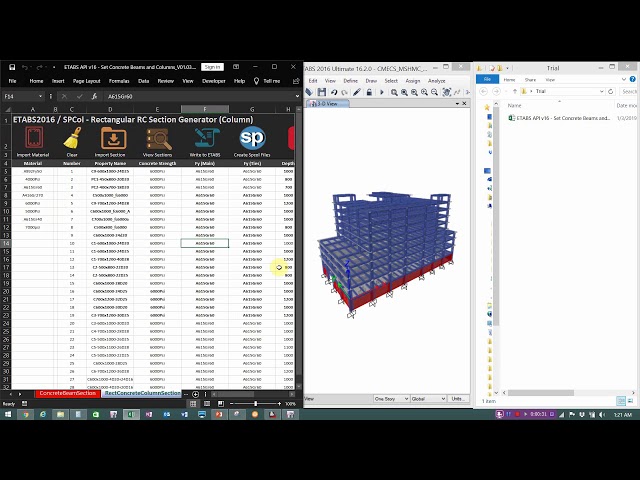Screen dimensions: 640x480
Task: Click the ETABS Zoom In magnifier icon
Action: point(424,93)
